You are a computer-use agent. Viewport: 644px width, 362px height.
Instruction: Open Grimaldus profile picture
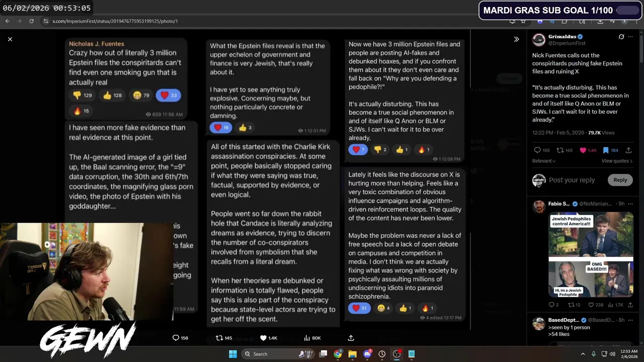point(539,40)
